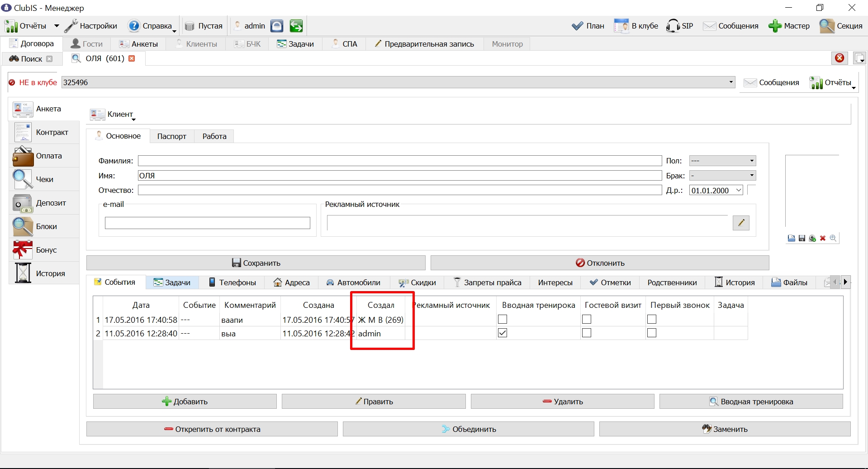This screenshot has width=868, height=469.
Task: Switch to the Паспорт tab
Action: (x=172, y=136)
